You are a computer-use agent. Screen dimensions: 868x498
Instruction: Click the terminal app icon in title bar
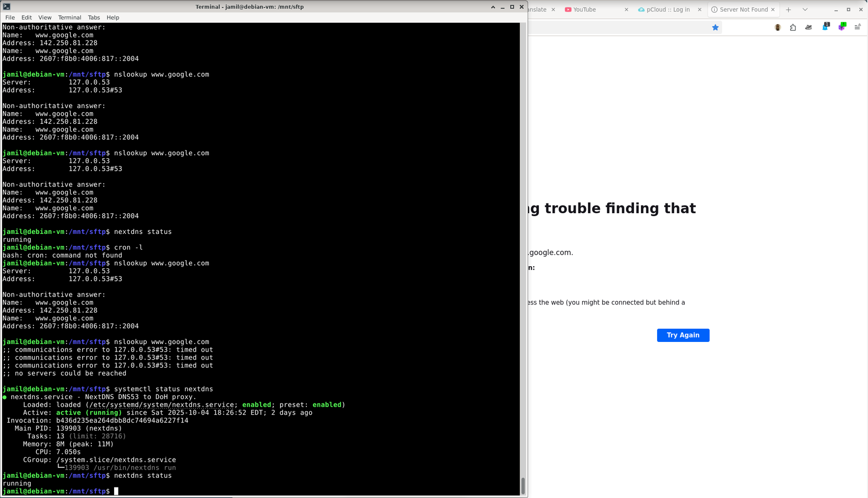tap(7, 7)
